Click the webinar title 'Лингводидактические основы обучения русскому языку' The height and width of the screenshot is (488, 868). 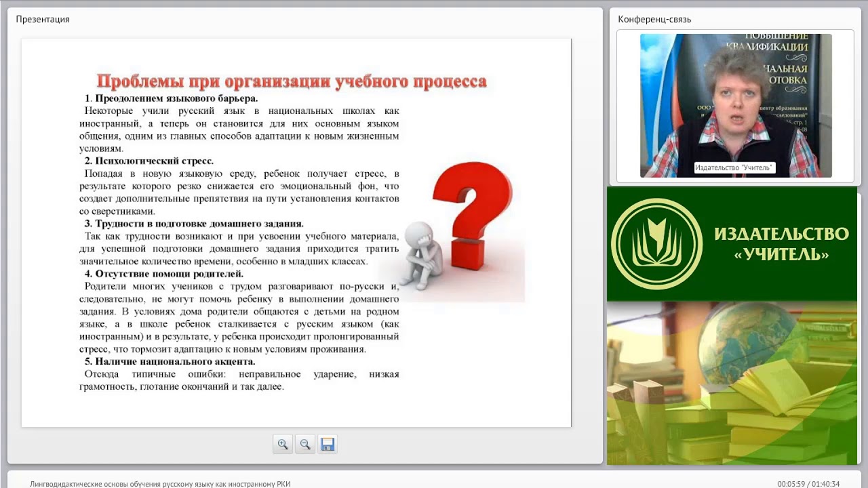(160, 484)
